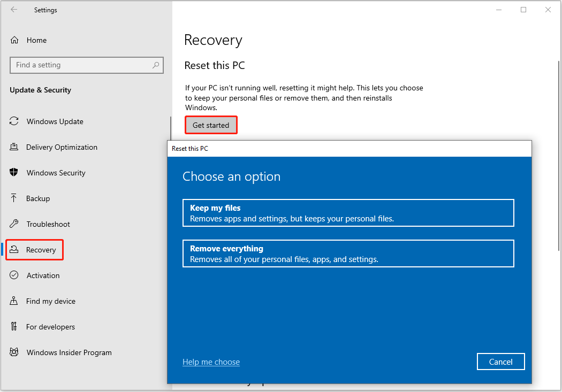The height and width of the screenshot is (392, 562).
Task: Choose the Keep my files option
Action: tap(348, 212)
